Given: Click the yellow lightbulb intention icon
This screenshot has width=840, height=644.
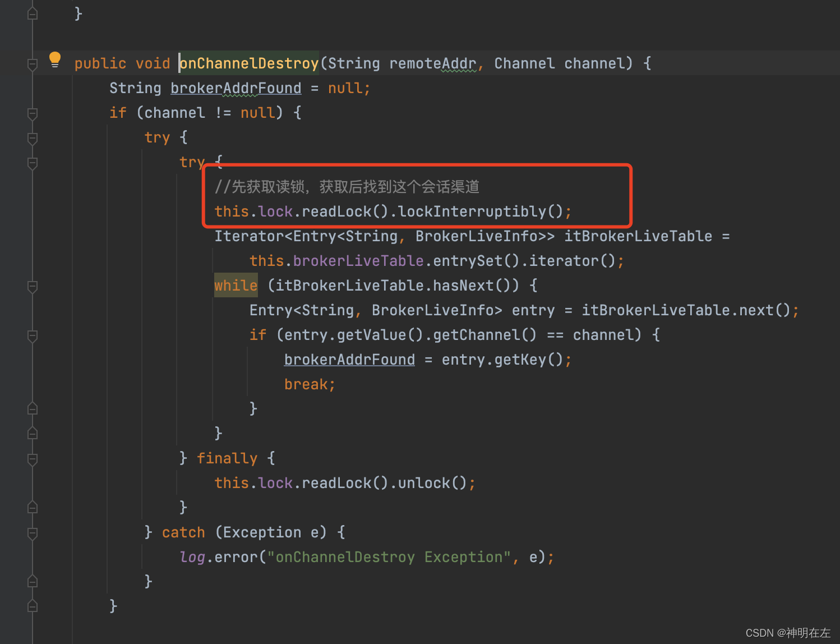Looking at the screenshot, I should 54,59.
